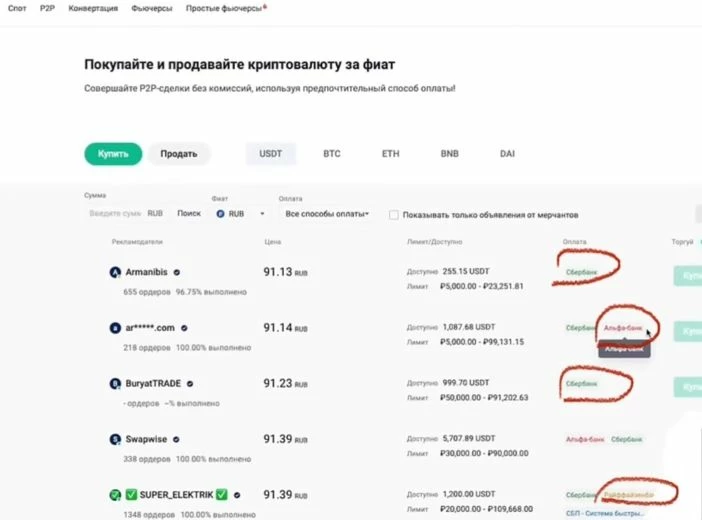Image resolution: width=702 pixels, height=520 pixels.
Task: Click BuryatTRADE avatar icon
Action: (115, 384)
